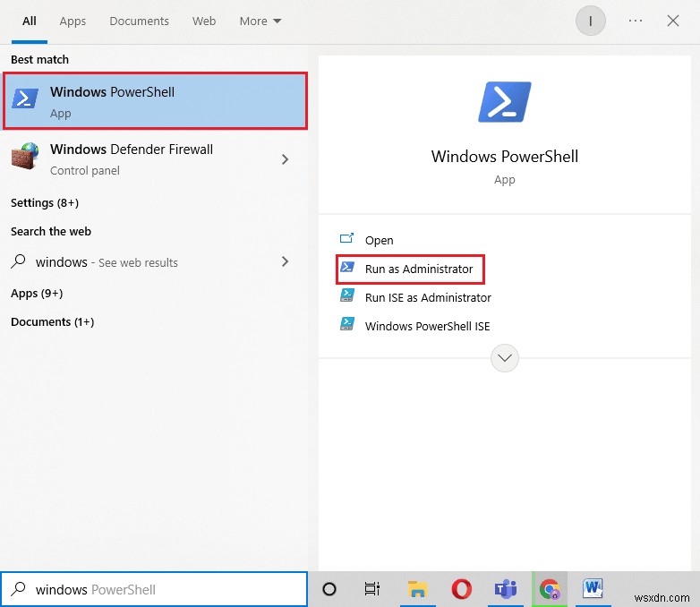Select the All search tab
700x607 pixels.
click(30, 21)
